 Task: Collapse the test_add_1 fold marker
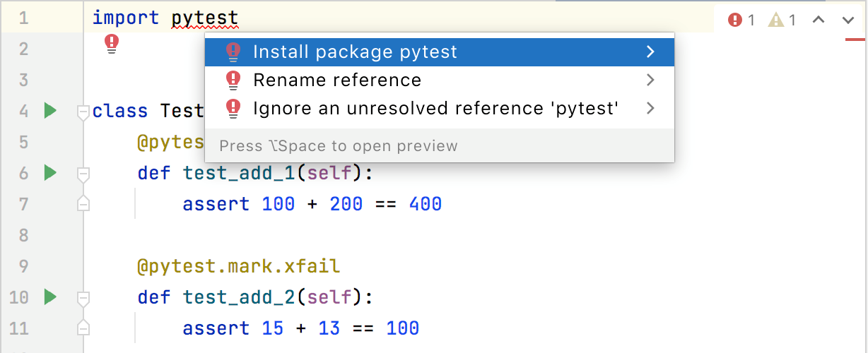tap(83, 173)
